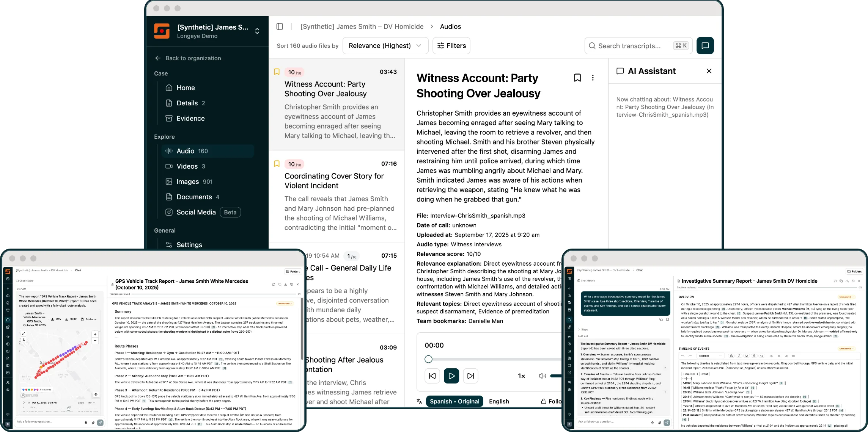
Task: Open version history of GPS report
Action: [292, 284]
